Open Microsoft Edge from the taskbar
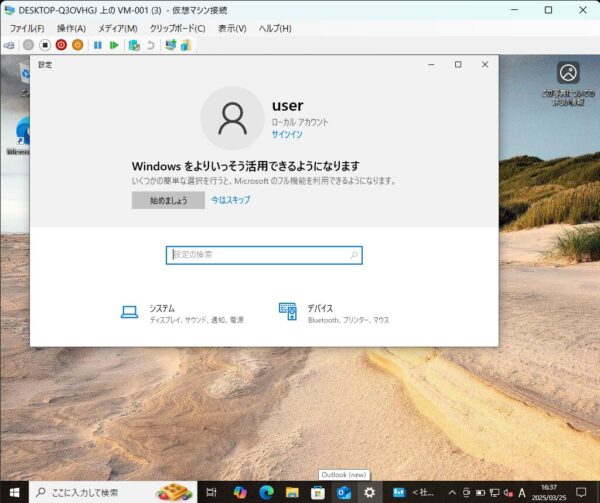Screen dimensions: 600x503 click(x=266, y=492)
